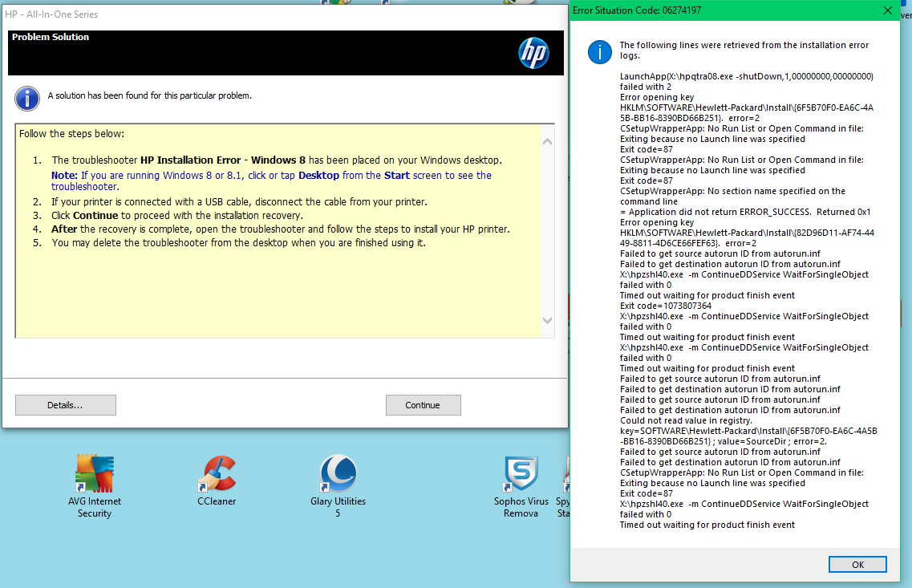
Task: Click the 'HP Installation Error - Windows 8' text
Action: click(x=223, y=160)
